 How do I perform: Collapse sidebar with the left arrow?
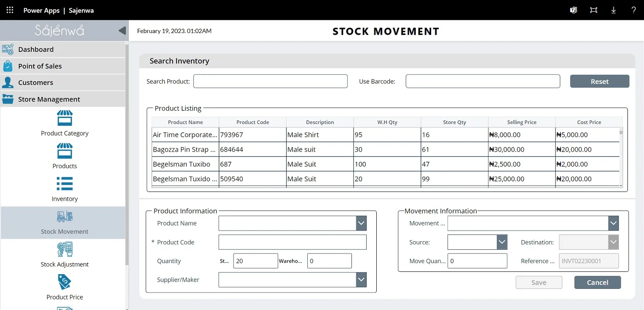122,31
